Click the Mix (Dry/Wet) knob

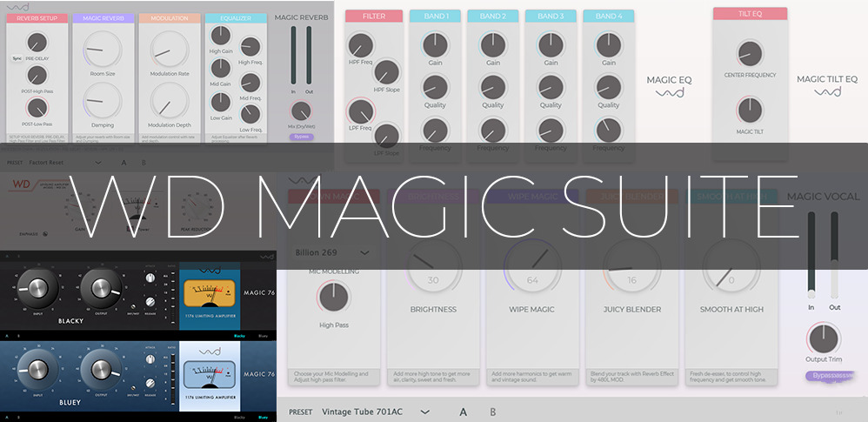point(301,111)
